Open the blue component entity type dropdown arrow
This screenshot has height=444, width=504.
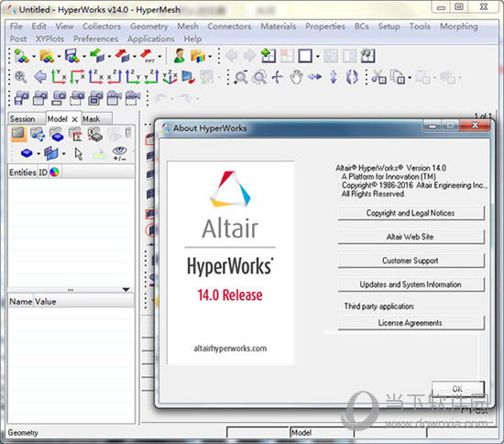(38, 154)
